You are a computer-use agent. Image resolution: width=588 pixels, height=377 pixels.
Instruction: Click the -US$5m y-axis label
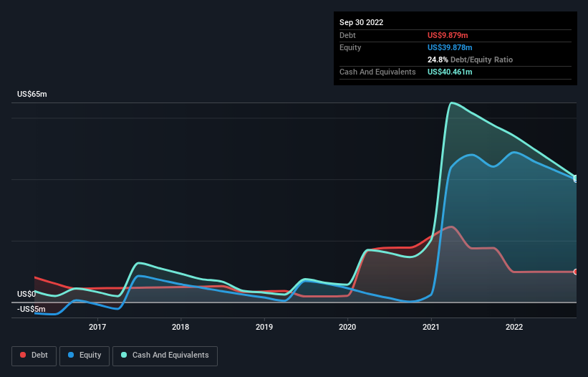click(31, 309)
